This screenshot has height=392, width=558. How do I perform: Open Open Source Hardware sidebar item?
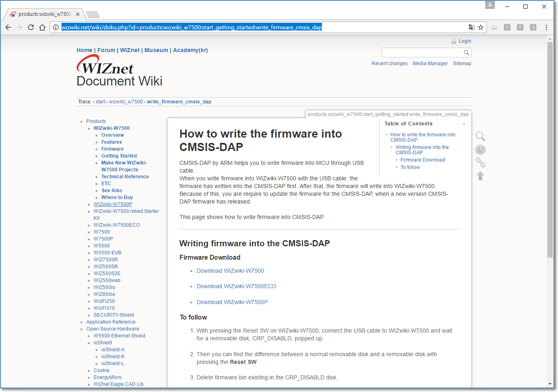[x=113, y=329]
